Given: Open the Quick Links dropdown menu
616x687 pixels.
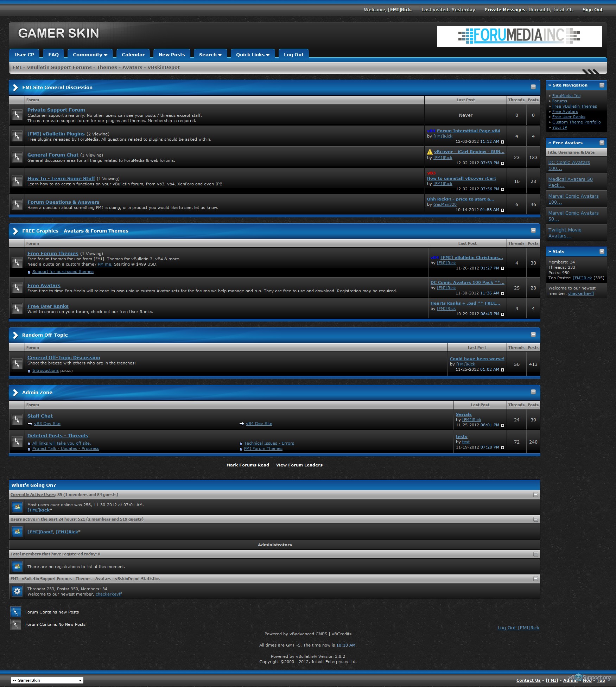Looking at the screenshot, I should 253,55.
